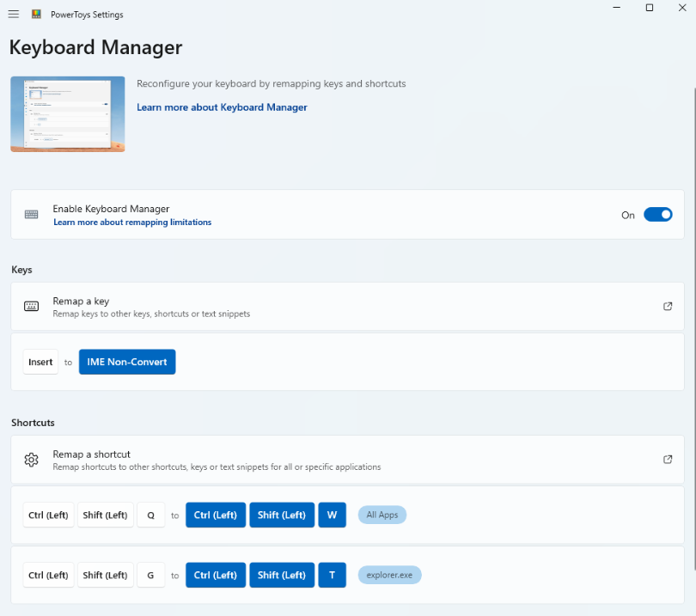The width and height of the screenshot is (696, 616).
Task: Click the Keys section heading
Action: pos(21,270)
